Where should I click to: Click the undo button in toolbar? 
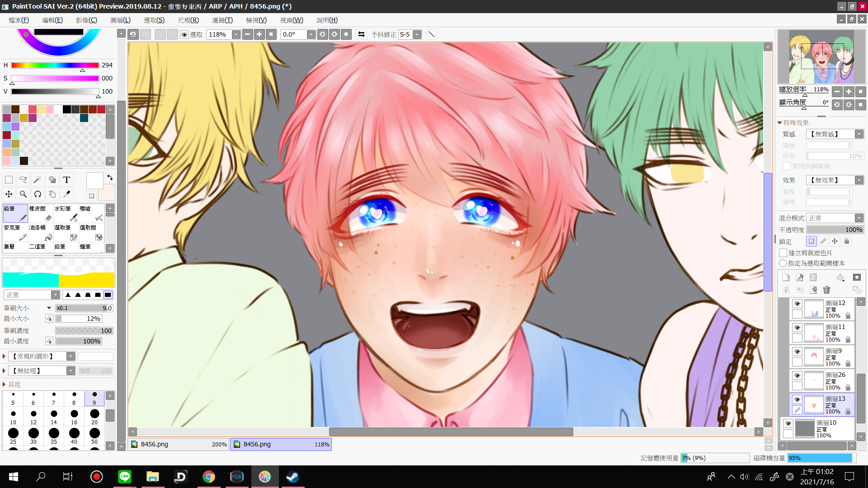click(x=133, y=34)
